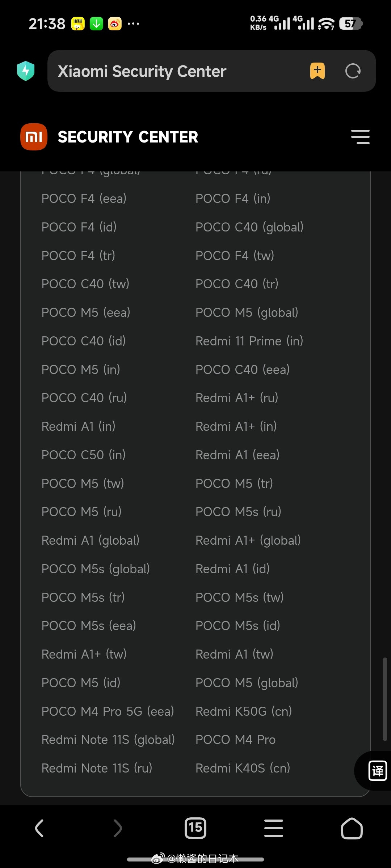Tap the Redmi K50G (cn) entry
Viewport: 391px width, 868px height.
pos(244,711)
